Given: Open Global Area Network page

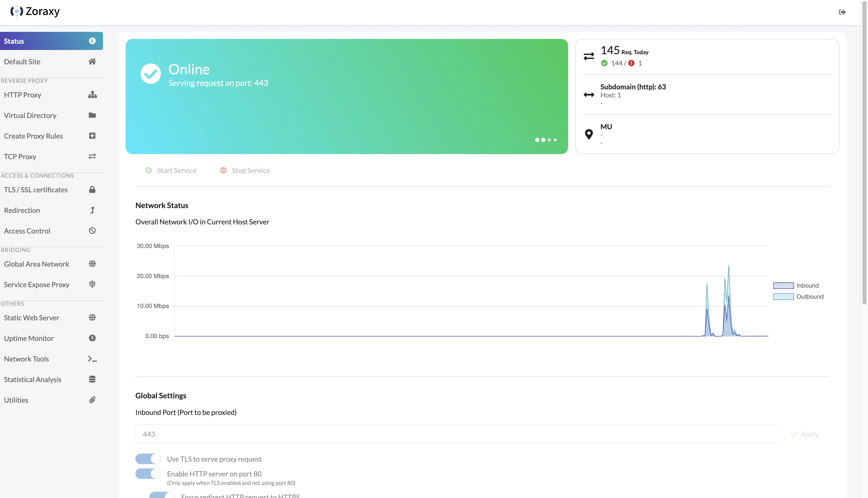Looking at the screenshot, I should (x=51, y=264).
